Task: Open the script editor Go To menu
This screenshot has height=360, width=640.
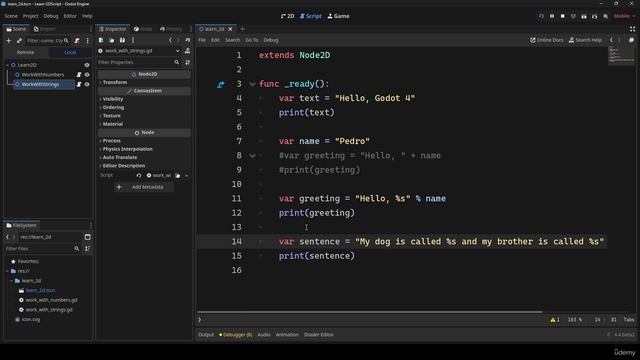Action: 252,40
